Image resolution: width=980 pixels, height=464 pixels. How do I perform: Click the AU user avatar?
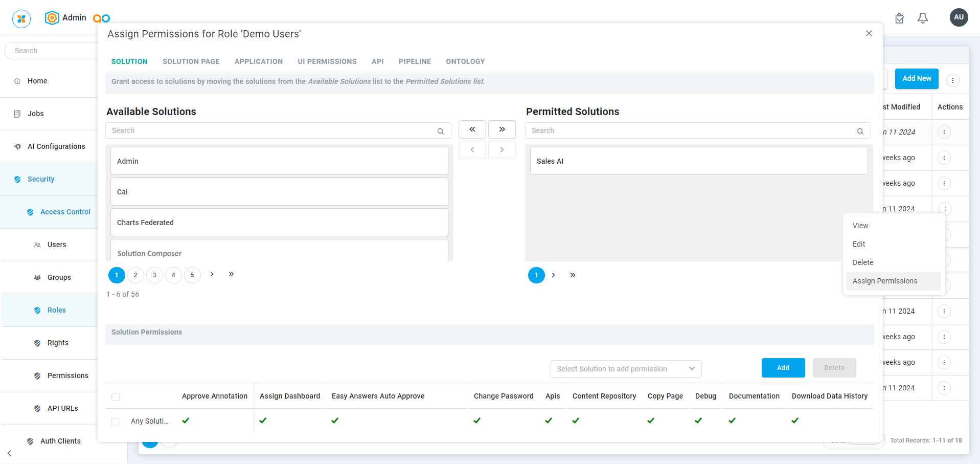tap(959, 17)
